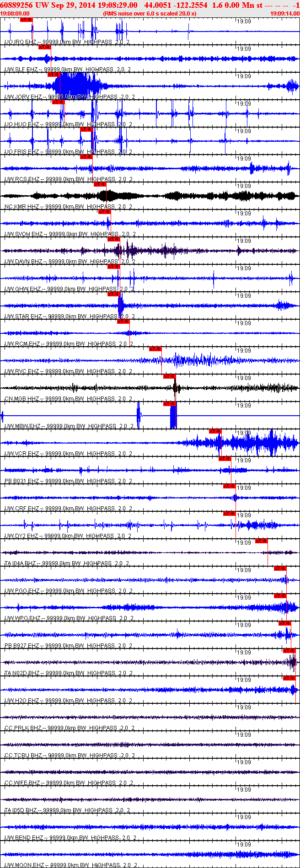Click the red pick marker on UW.DY2 trace
Screen dimensions: 300x868
pyautogui.click(x=230, y=514)
